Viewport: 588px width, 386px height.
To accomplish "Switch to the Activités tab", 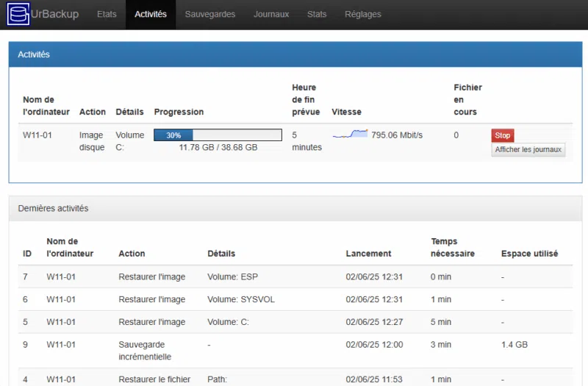I will point(151,14).
